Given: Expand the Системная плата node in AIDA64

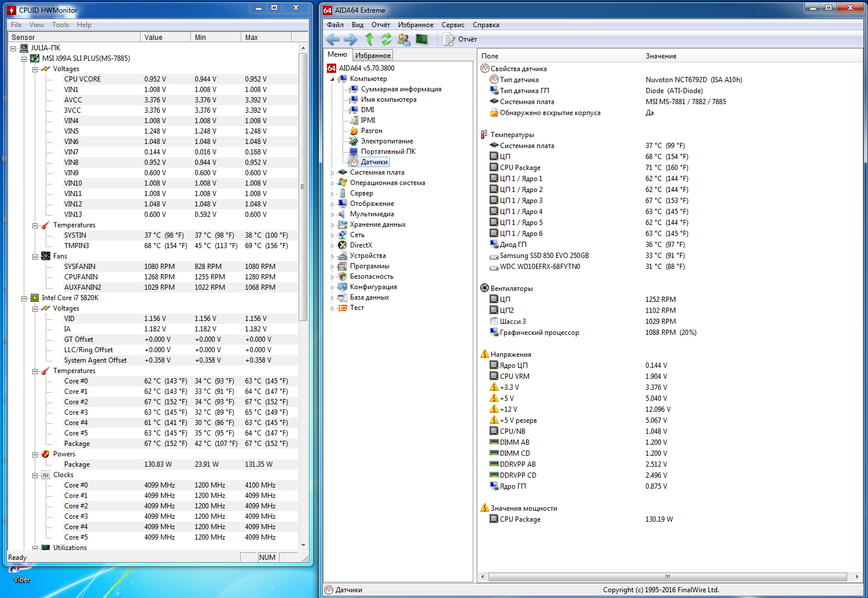Looking at the screenshot, I should pos(332,173).
